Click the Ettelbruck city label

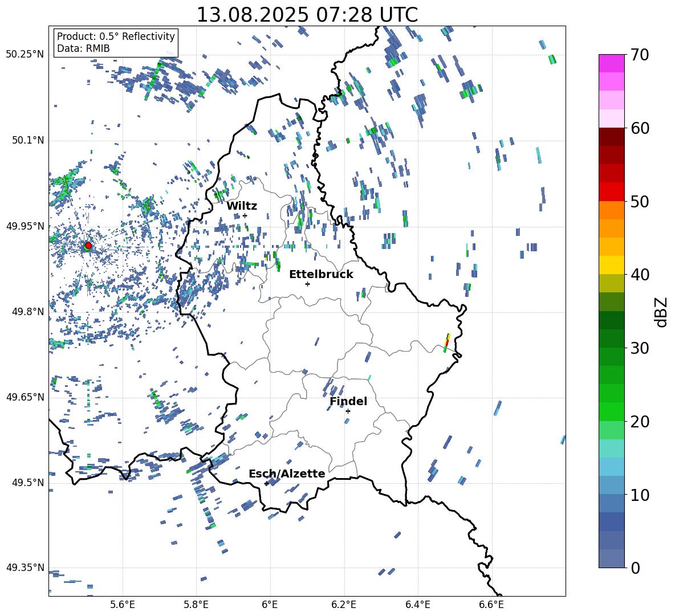coord(321,275)
